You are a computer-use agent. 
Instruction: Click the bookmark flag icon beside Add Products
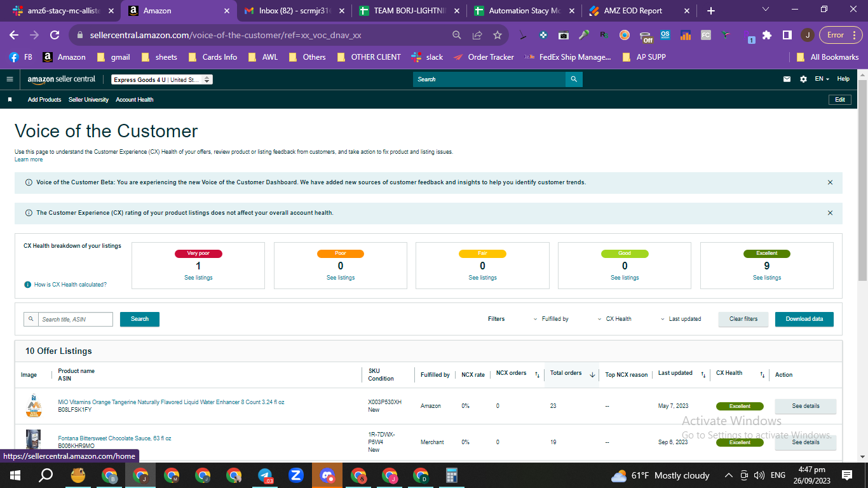pos(10,100)
